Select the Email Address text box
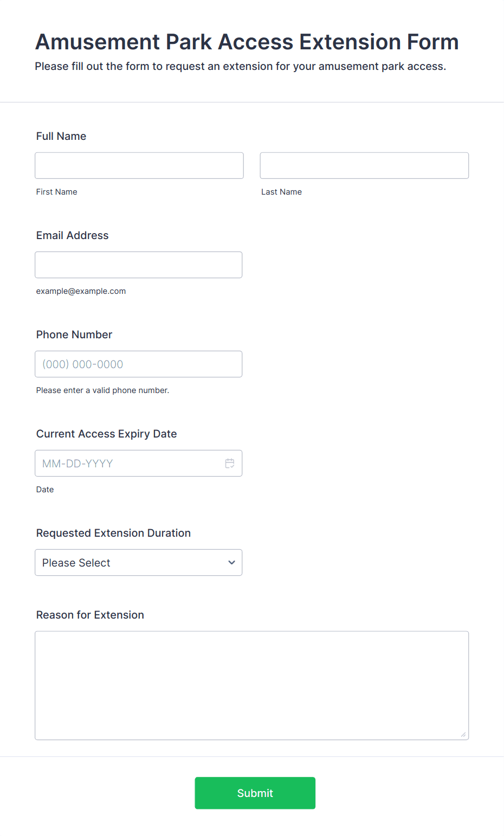 pyautogui.click(x=139, y=265)
